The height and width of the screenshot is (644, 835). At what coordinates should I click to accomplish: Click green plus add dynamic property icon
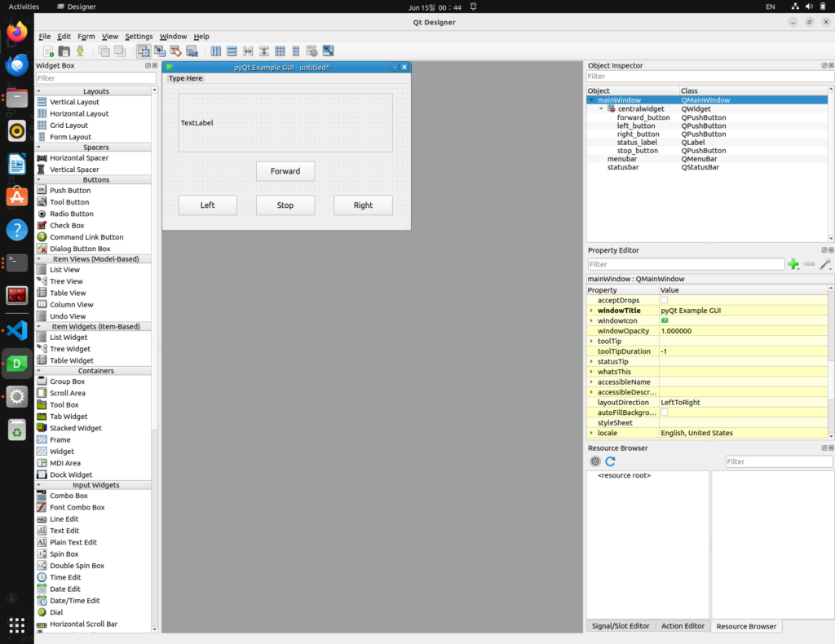pyautogui.click(x=793, y=264)
